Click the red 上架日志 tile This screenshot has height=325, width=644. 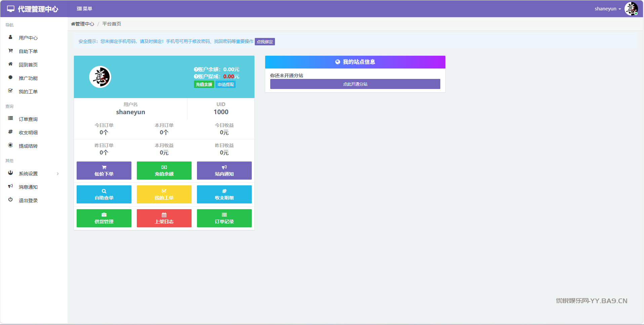(x=164, y=218)
